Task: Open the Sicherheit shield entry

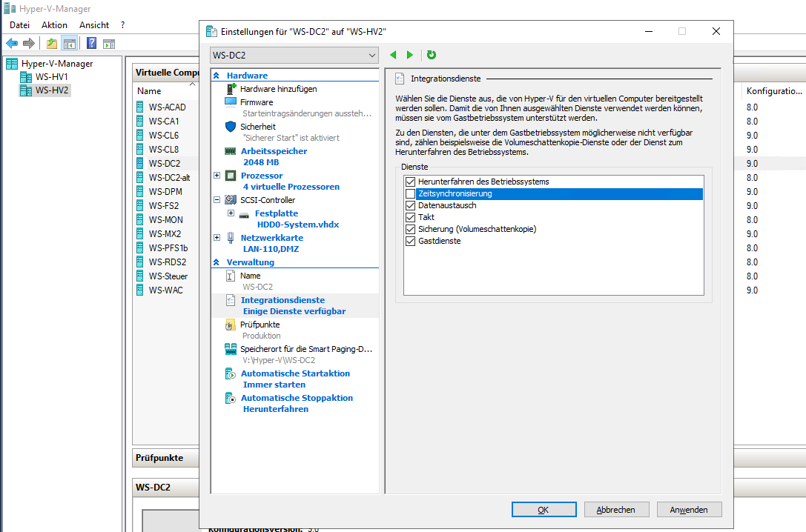Action: [257, 126]
